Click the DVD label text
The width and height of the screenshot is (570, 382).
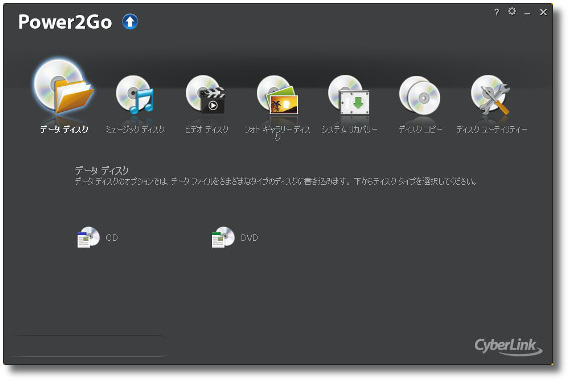(x=249, y=238)
